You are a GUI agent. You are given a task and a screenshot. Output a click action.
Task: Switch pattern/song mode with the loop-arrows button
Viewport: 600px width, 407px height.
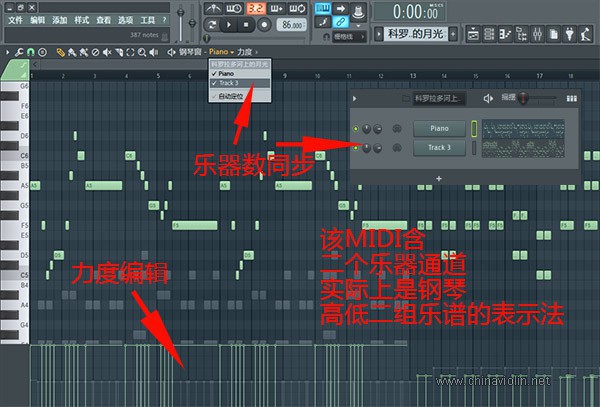click(x=212, y=25)
